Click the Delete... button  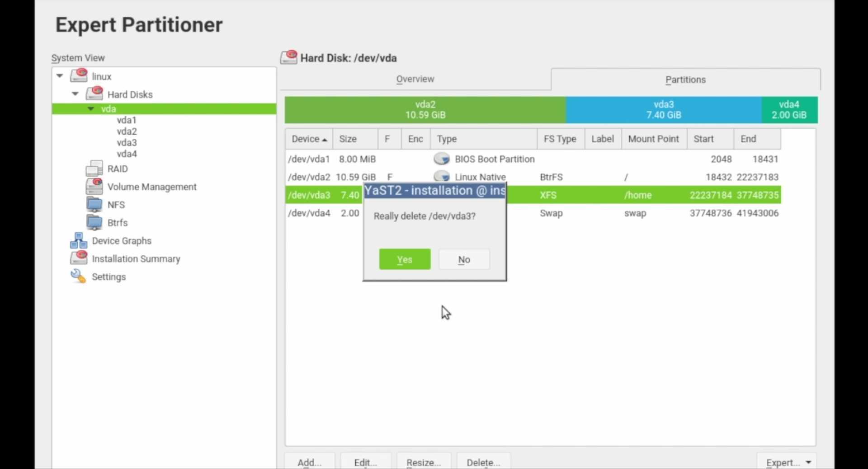(x=483, y=462)
